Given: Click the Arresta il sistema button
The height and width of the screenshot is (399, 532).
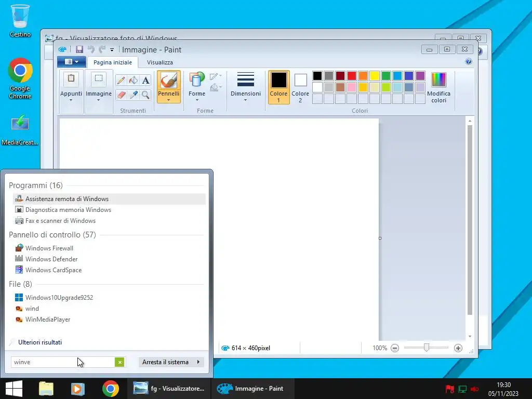Looking at the screenshot, I should 166,362.
